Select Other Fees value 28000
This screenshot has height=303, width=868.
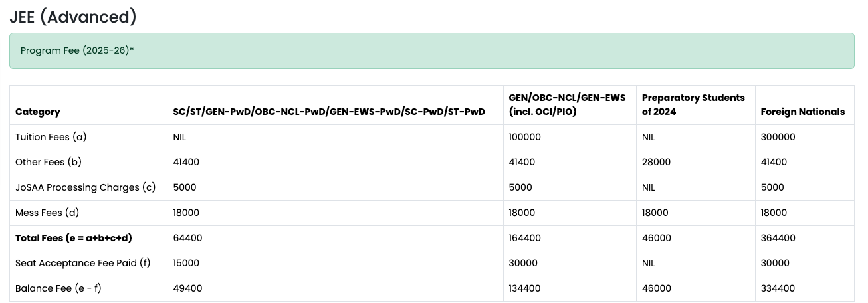656,162
